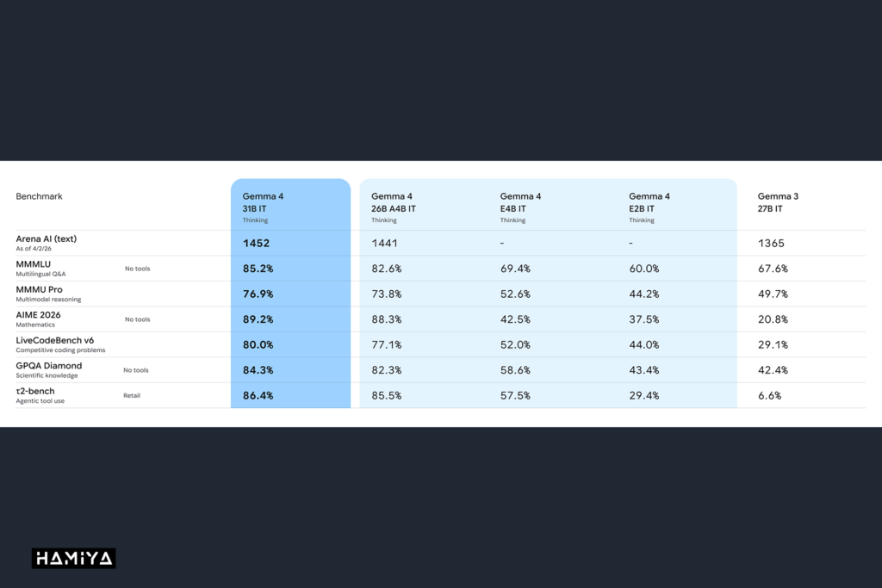Click the Gemma 4 E2B IT header
This screenshot has height=588, width=882.
(x=649, y=207)
